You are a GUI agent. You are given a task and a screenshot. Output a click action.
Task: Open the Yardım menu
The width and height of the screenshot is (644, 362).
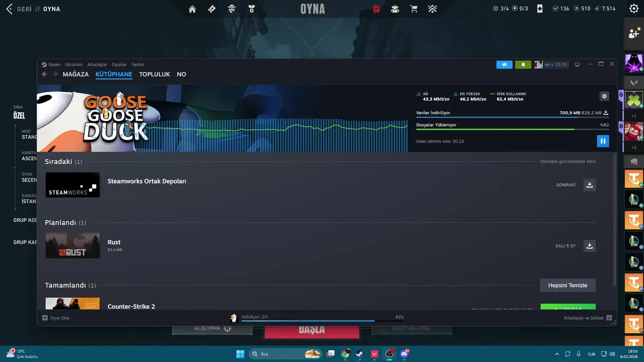(x=138, y=64)
